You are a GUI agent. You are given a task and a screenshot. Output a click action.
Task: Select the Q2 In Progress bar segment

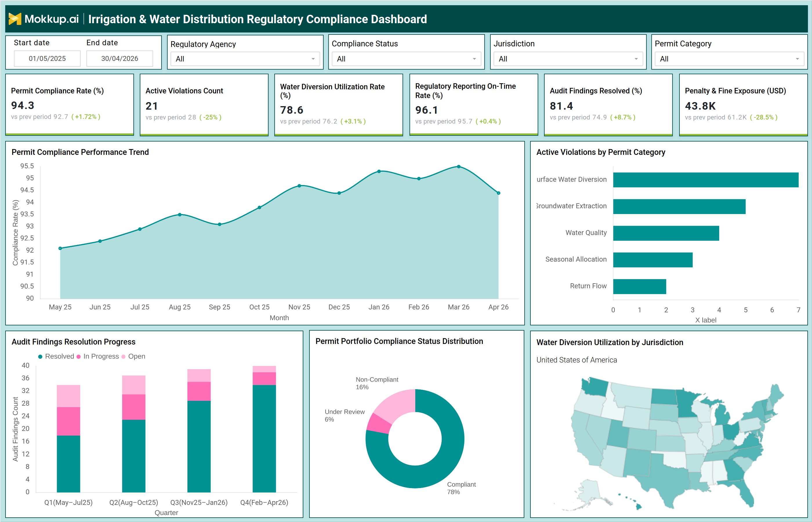pyautogui.click(x=133, y=407)
